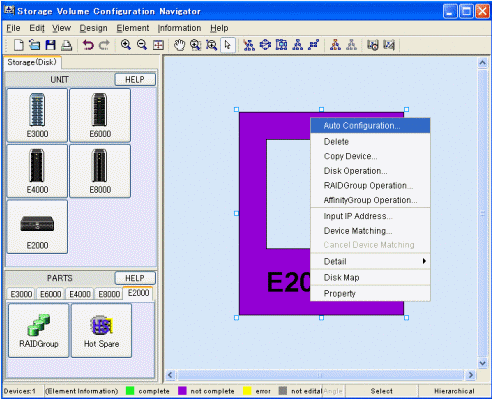This screenshot has height=399, width=492.
Task: Click the vertical scrollbar down arrow
Action: tap(482, 363)
